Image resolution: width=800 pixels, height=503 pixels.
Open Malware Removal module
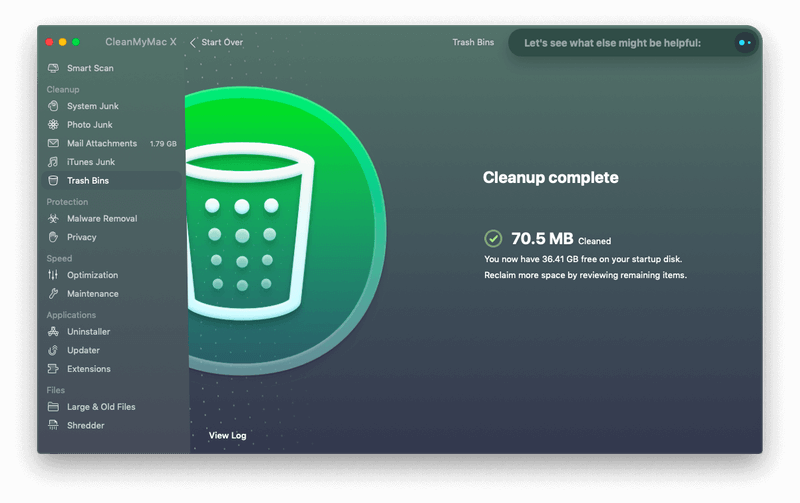(102, 218)
